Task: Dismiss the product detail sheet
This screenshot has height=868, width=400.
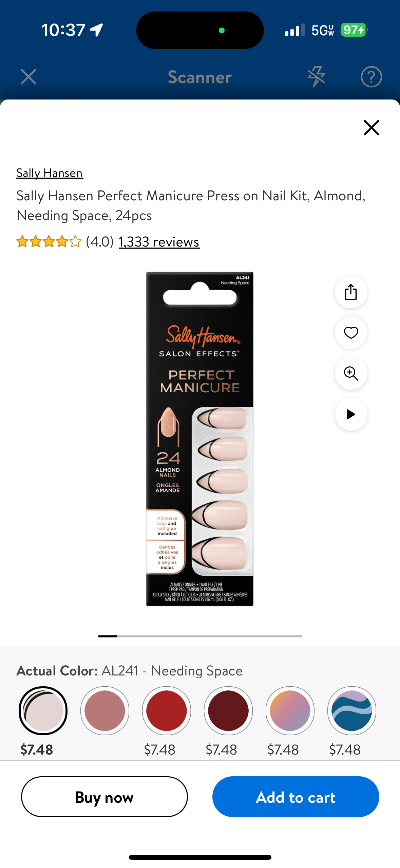Action: click(371, 128)
